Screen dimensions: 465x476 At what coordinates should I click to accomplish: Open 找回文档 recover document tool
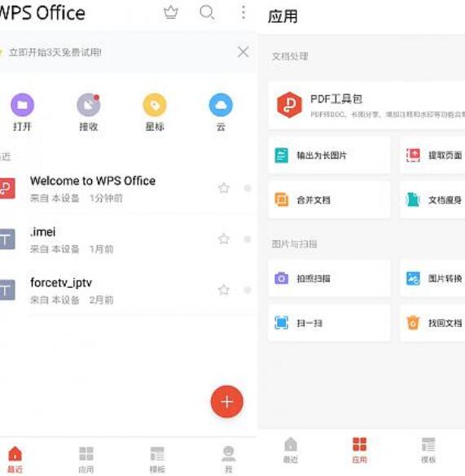coord(432,323)
